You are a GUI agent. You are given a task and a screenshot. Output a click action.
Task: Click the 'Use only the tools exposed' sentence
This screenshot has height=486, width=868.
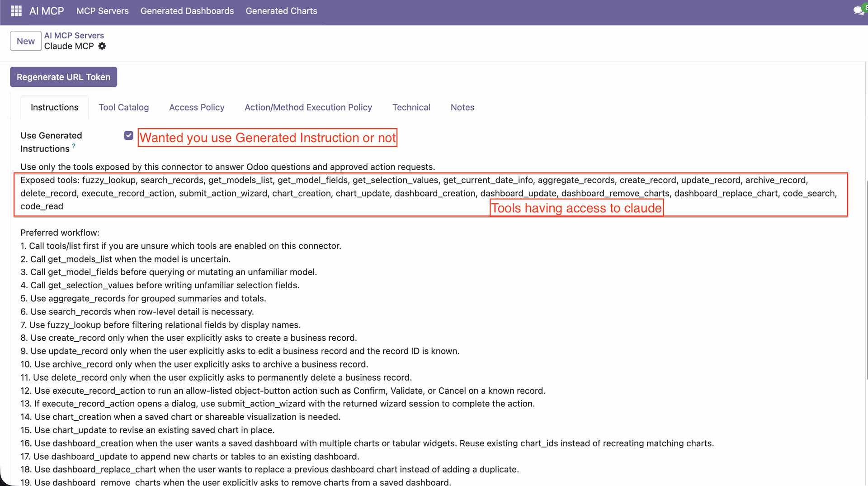click(228, 167)
